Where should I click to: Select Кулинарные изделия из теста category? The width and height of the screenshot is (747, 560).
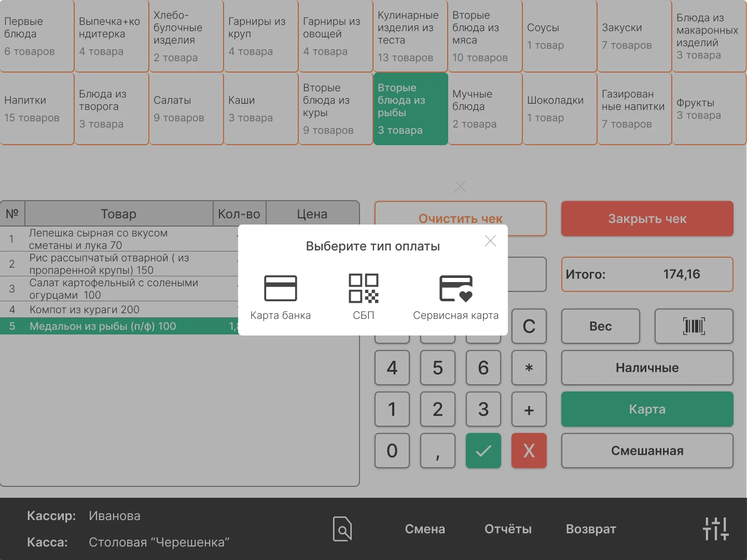(x=411, y=36)
